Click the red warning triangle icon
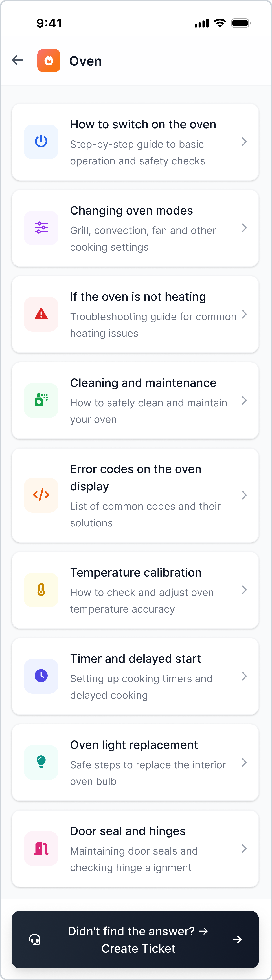The image size is (272, 980). coord(41,314)
